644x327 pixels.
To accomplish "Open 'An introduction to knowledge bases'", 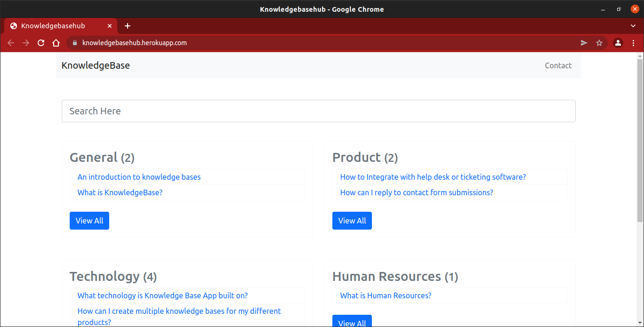I will click(139, 177).
